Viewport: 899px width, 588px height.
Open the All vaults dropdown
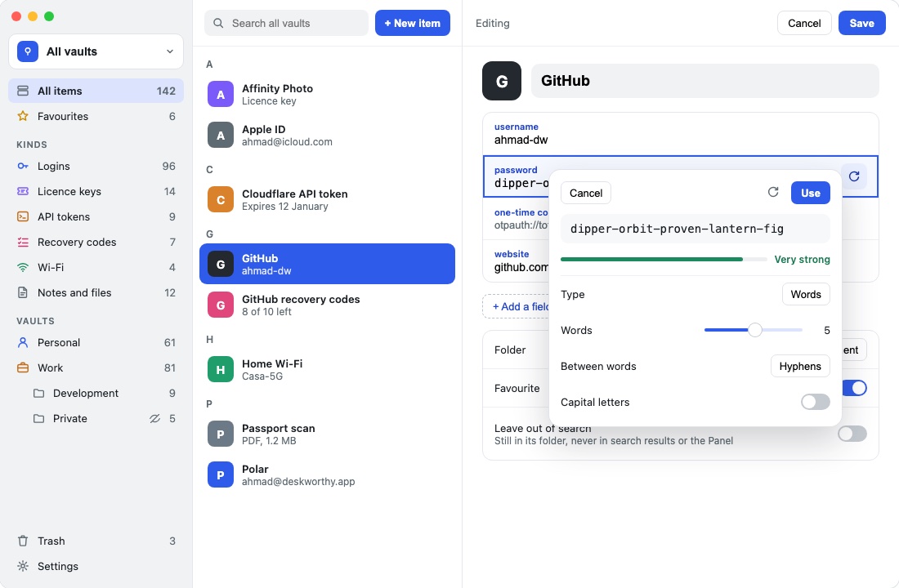[x=96, y=51]
